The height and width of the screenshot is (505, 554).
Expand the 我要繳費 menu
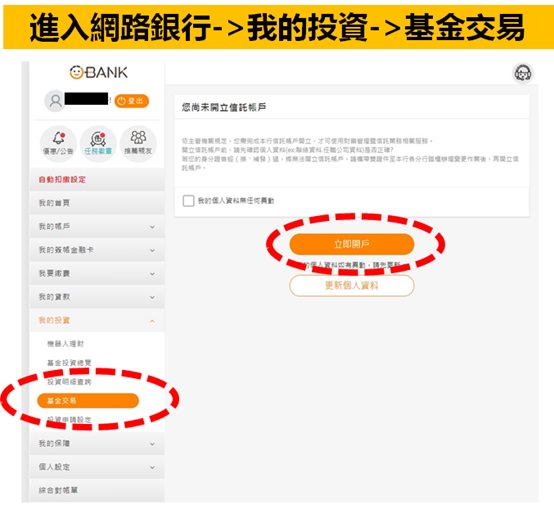[x=97, y=274]
